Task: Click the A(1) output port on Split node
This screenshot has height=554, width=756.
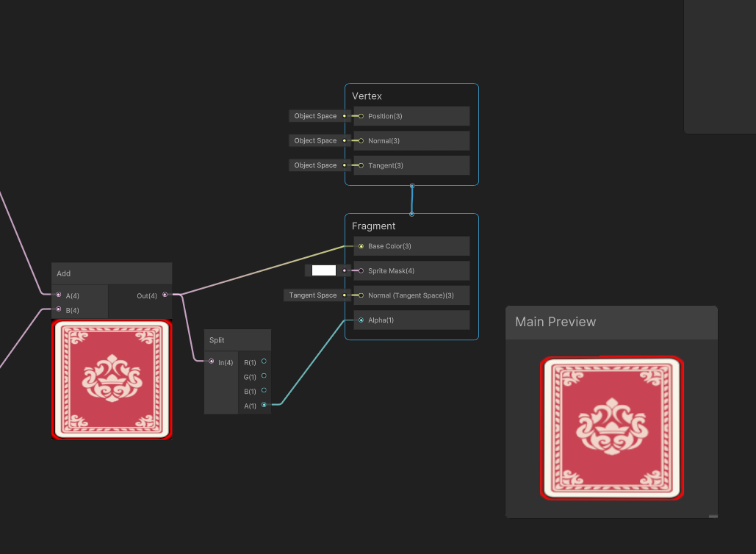Action: point(264,405)
